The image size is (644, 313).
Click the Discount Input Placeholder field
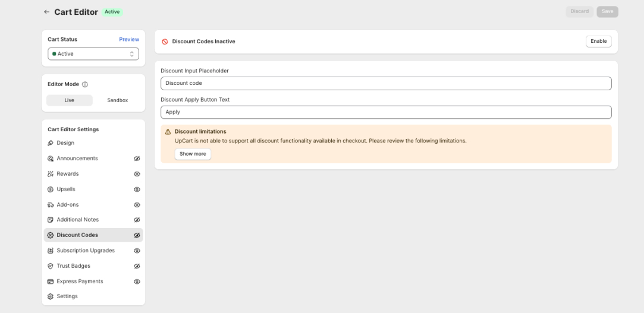(385, 84)
